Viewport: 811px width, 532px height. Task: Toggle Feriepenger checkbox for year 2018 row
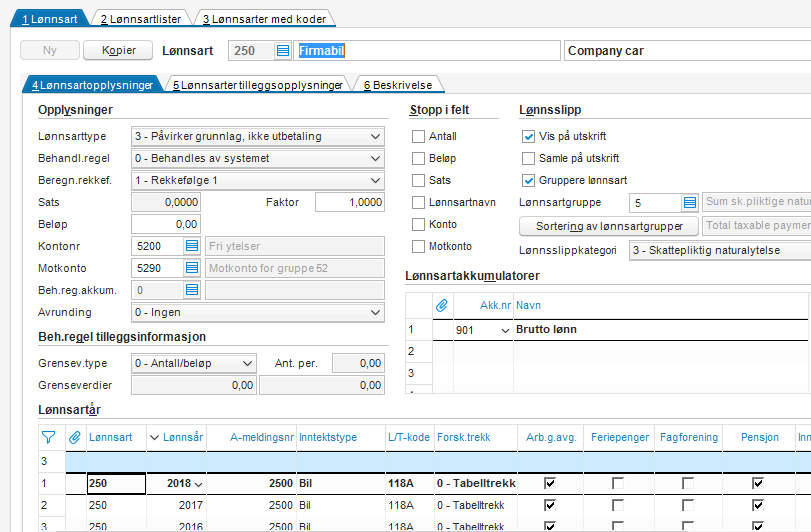click(618, 483)
